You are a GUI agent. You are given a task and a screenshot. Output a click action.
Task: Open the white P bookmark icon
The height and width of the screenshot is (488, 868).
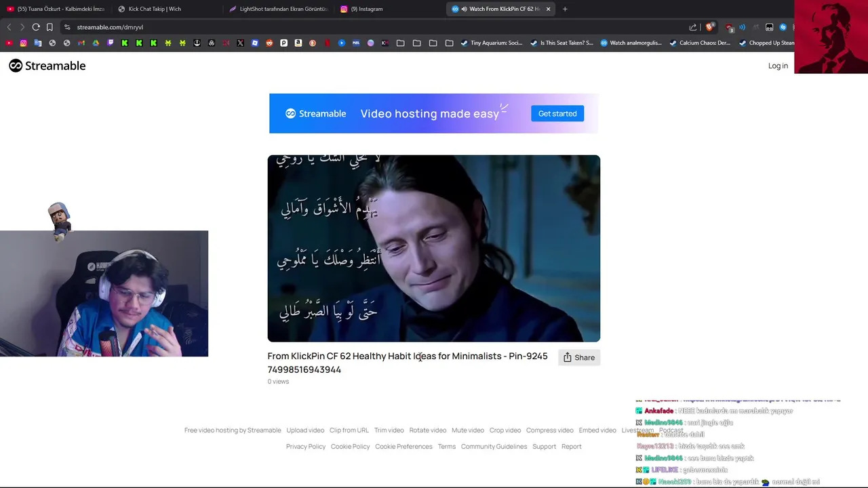(283, 43)
